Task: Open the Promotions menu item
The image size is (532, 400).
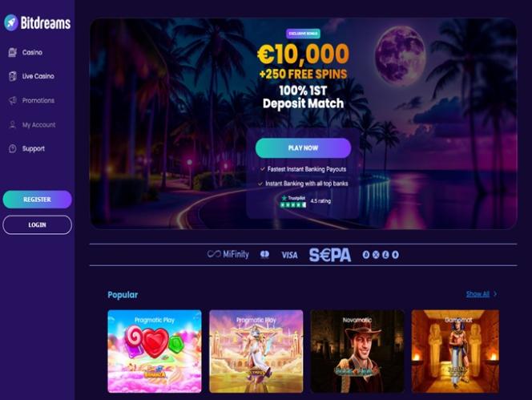Action: click(x=38, y=100)
